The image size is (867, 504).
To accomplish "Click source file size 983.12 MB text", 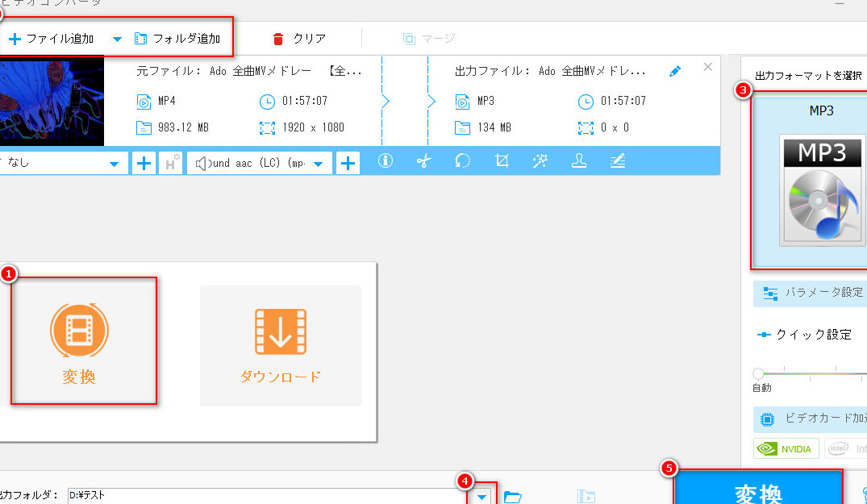I will (183, 127).
